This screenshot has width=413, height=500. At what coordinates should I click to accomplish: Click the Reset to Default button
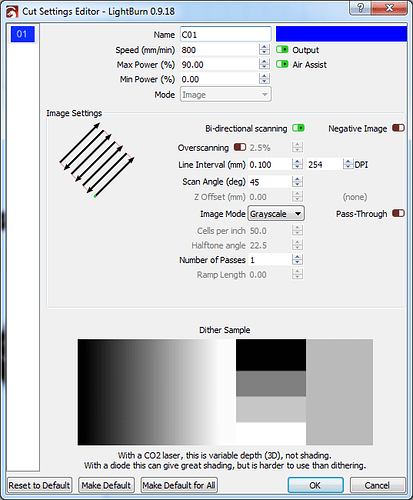40,485
